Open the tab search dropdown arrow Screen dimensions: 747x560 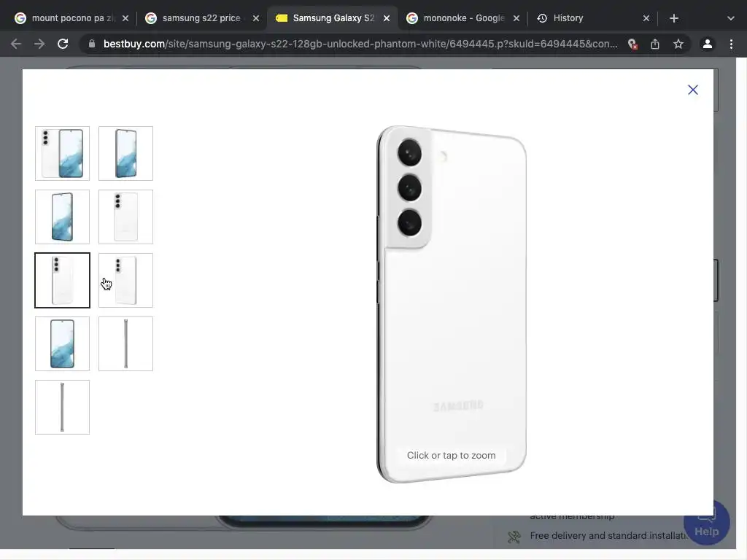click(x=731, y=18)
